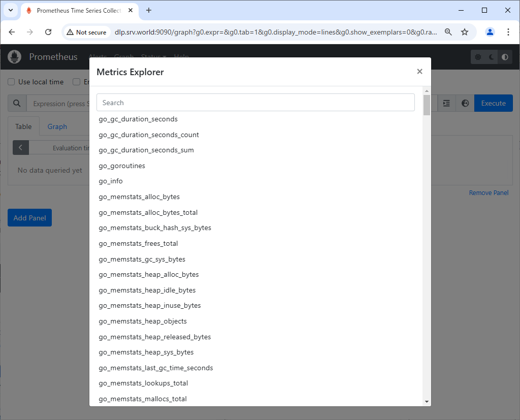Select go_gc_duration_seconds_count metric
This screenshot has width=520, height=420.
[149, 135]
